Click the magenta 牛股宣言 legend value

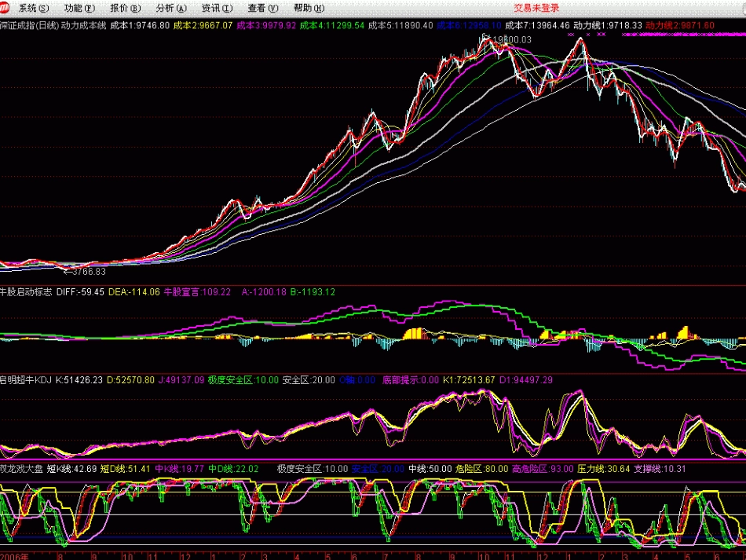click(x=197, y=291)
